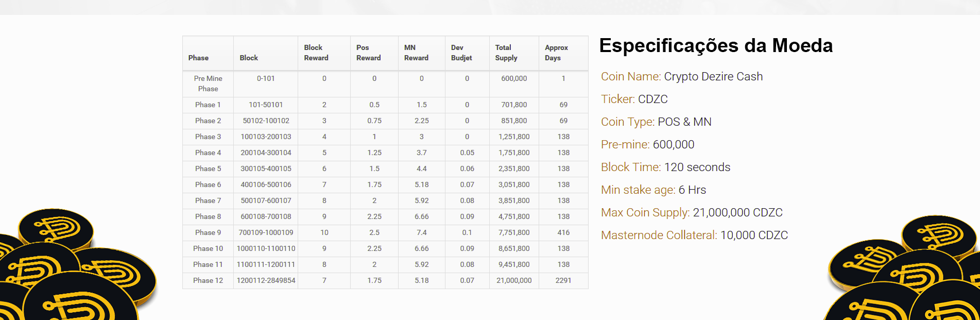This screenshot has width=980, height=320.
Task: Click the '701,800' total supply cell
Action: (514, 105)
